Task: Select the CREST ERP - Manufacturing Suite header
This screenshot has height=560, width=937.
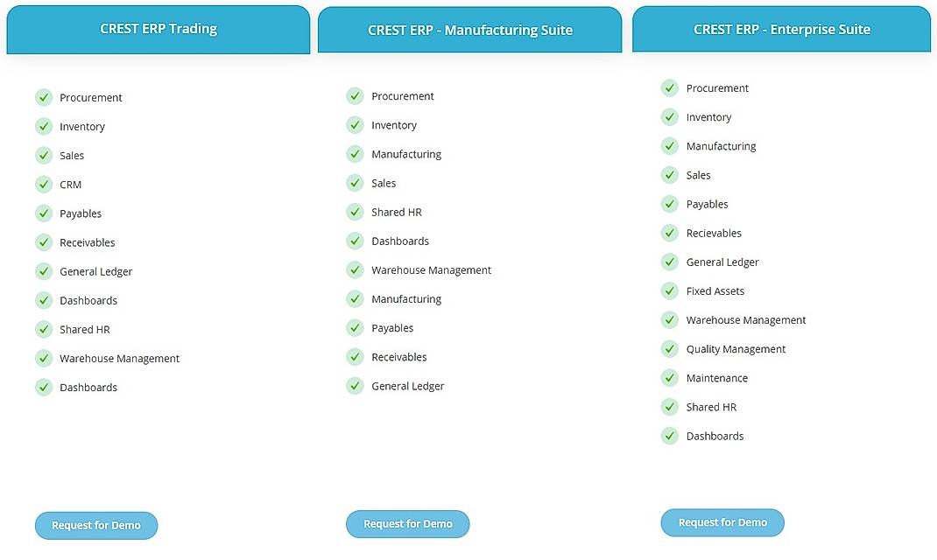Action: 470,29
